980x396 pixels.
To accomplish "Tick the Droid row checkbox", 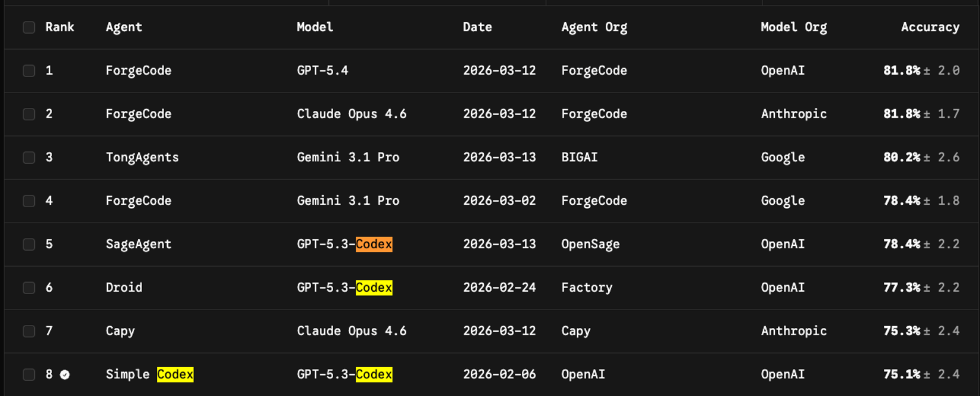I will 29,288.
